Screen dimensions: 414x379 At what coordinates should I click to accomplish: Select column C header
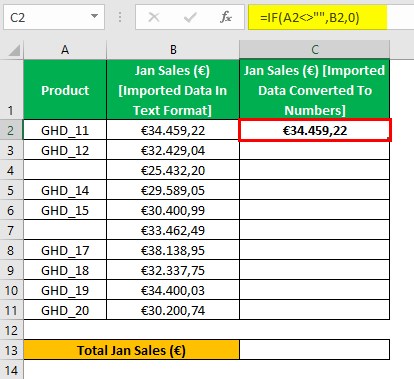pos(315,50)
